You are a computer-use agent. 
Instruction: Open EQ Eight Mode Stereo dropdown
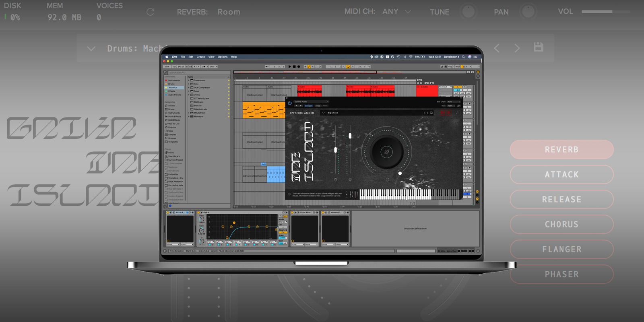[283, 222]
